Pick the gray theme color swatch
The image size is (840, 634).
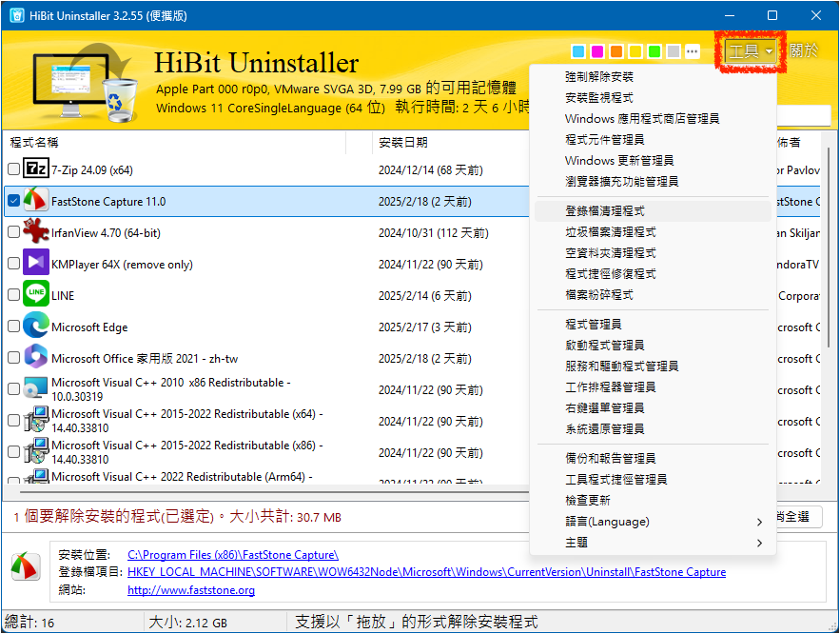(x=673, y=51)
